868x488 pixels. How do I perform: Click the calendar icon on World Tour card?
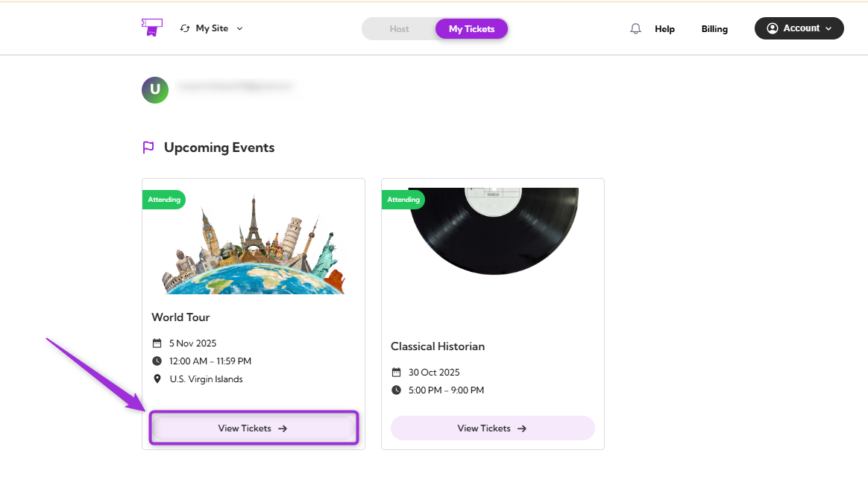click(x=157, y=343)
